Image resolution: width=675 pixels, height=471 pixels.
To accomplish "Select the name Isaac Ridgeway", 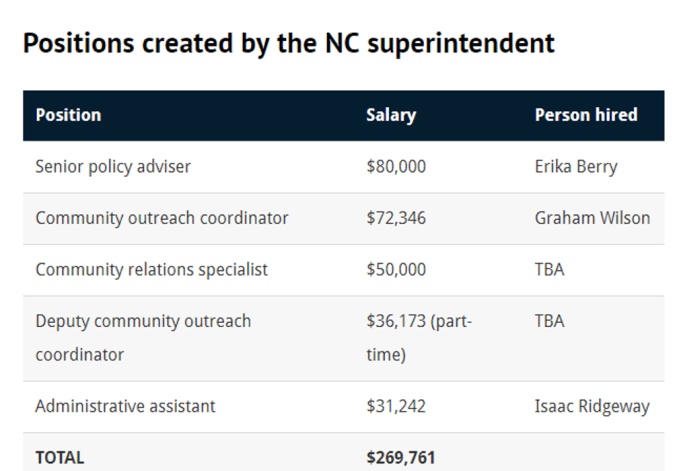I will (592, 407).
